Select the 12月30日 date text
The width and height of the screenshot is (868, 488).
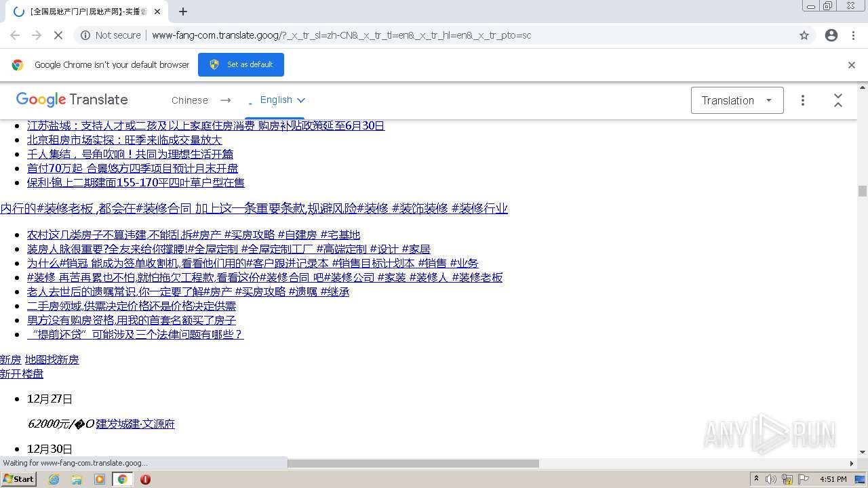50,449
